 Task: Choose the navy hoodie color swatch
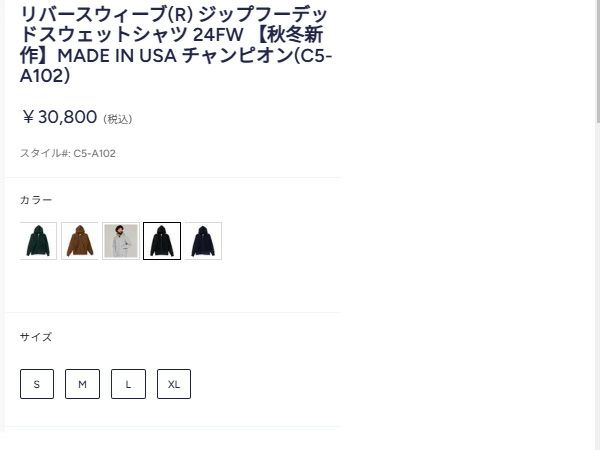203,241
